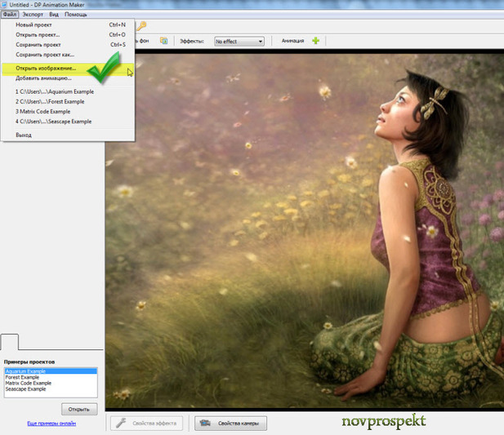Screen dimensions: 504x435
Task: Click the Открыть button
Action: 79,410
